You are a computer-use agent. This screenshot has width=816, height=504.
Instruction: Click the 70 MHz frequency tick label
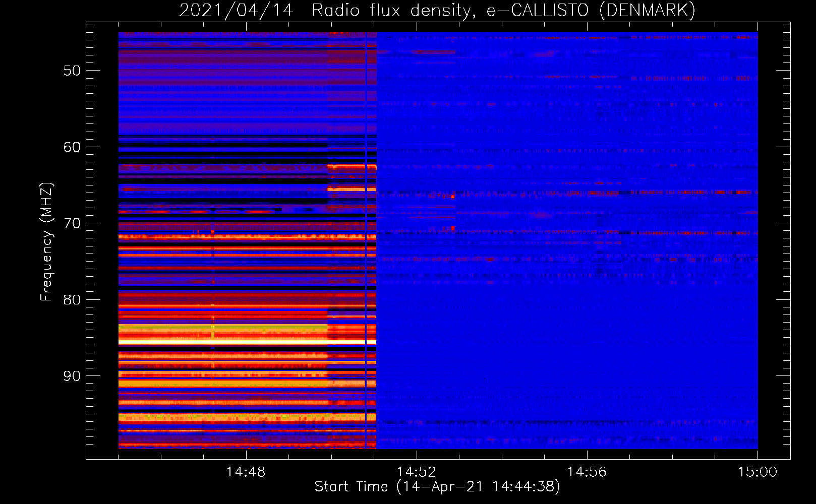[x=72, y=223]
